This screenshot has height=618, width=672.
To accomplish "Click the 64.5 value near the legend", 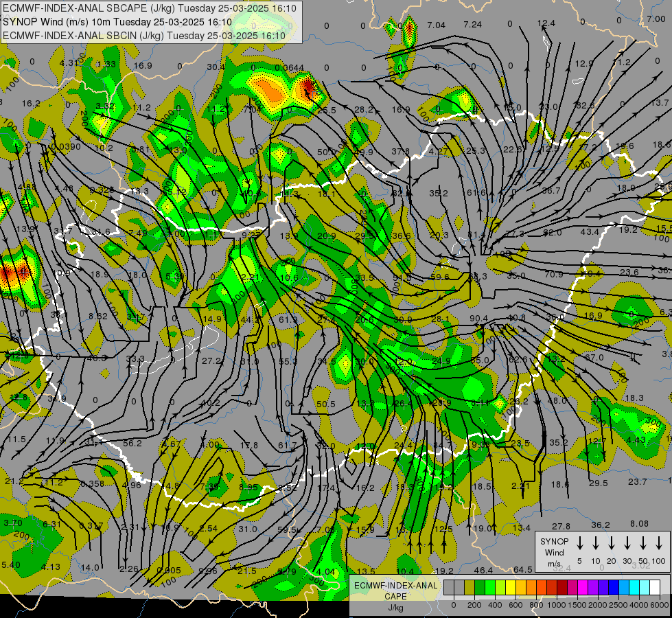I will (522, 569).
